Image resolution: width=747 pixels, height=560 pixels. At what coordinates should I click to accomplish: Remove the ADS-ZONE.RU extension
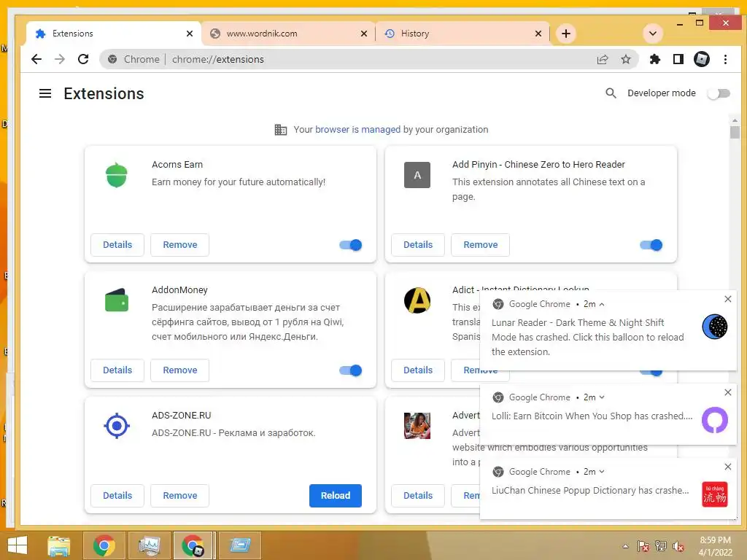179,496
